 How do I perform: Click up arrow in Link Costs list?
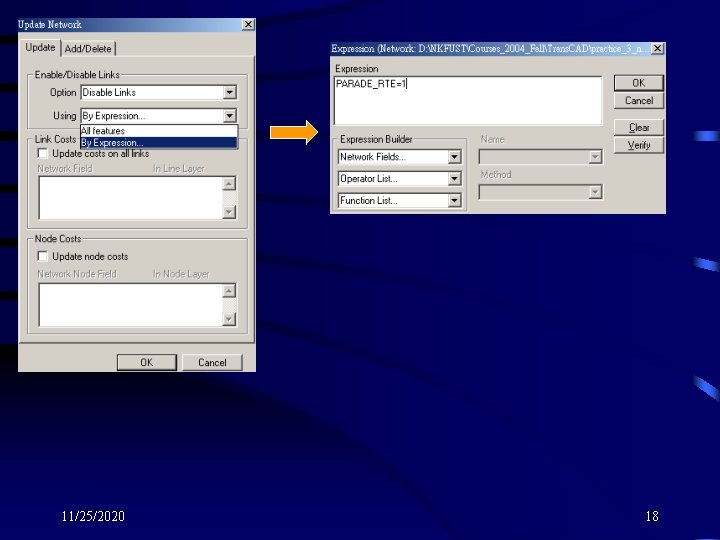(x=229, y=184)
